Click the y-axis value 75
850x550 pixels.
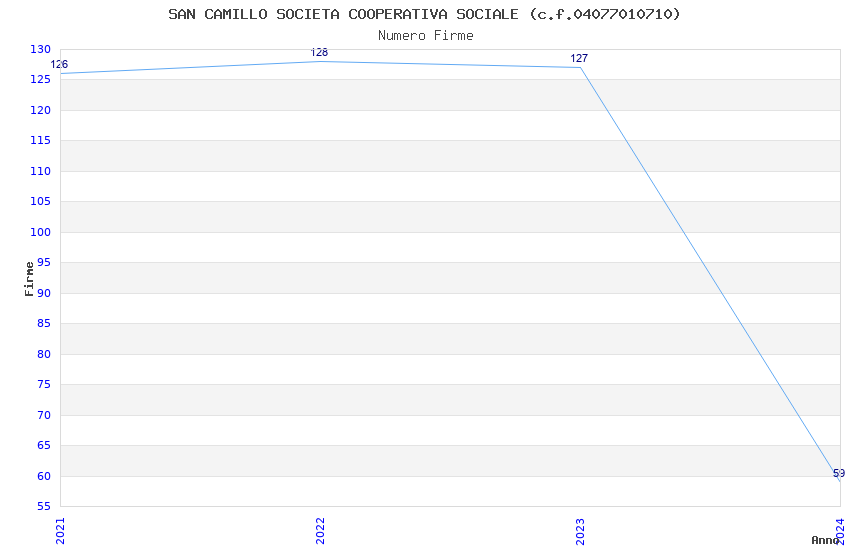(43, 385)
